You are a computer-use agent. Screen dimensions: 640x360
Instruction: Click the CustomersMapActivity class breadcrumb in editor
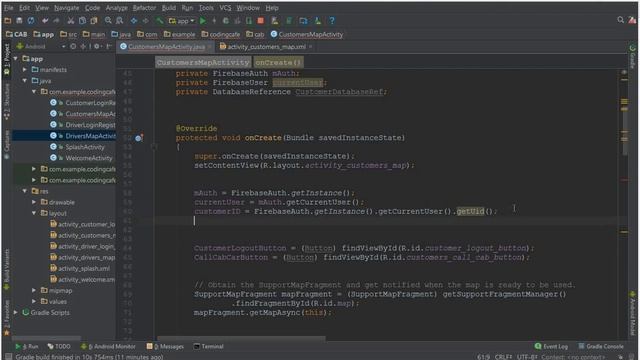(203, 62)
